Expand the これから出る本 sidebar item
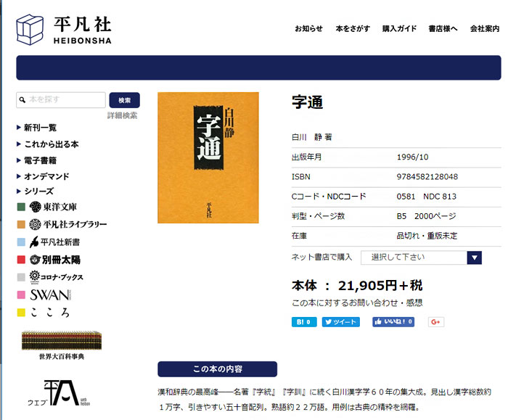 [x=48, y=144]
